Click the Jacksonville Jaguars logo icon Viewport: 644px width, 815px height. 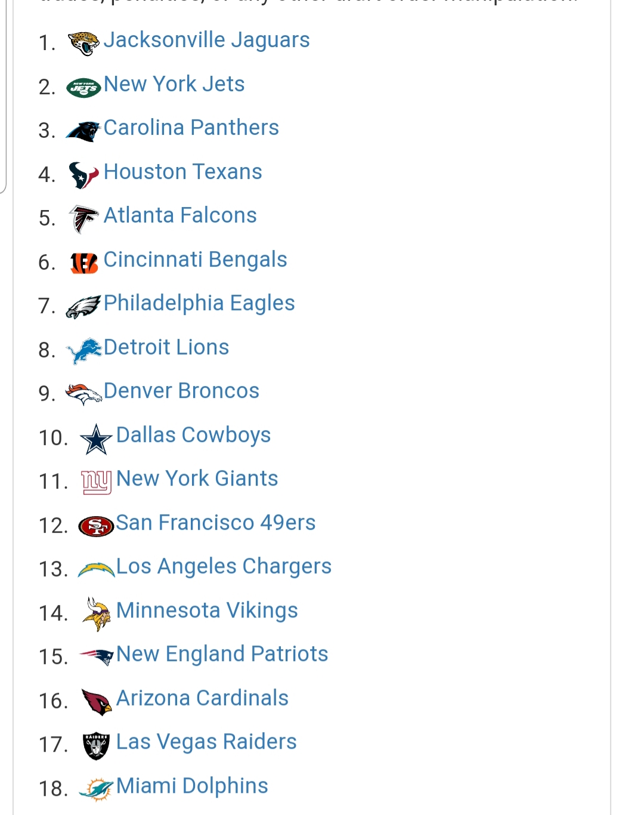pos(83,44)
